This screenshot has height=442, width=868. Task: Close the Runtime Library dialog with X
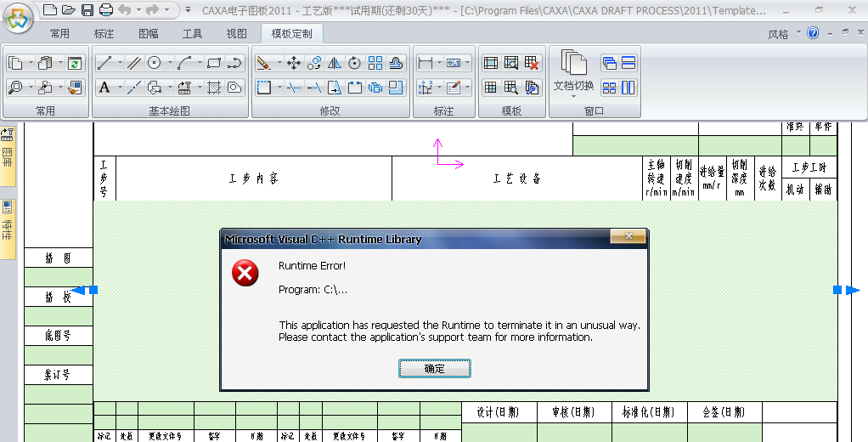[628, 237]
